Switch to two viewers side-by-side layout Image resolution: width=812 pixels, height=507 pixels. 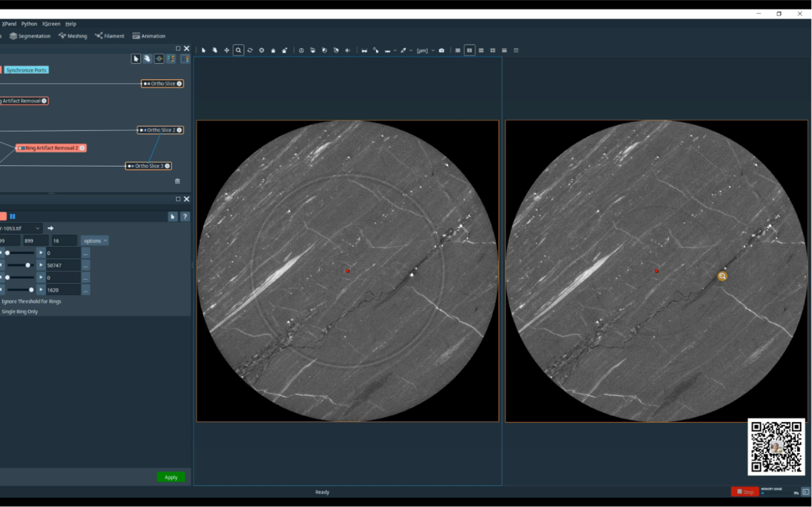[470, 50]
